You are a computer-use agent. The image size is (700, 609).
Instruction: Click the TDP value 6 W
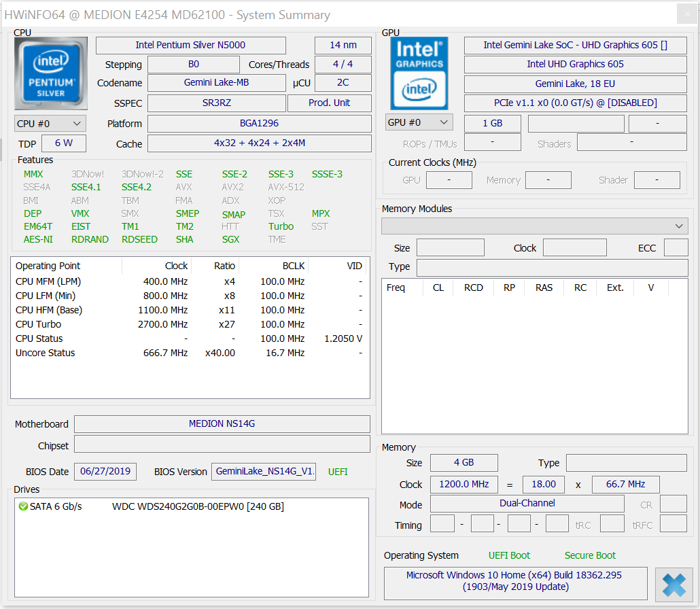pos(64,143)
